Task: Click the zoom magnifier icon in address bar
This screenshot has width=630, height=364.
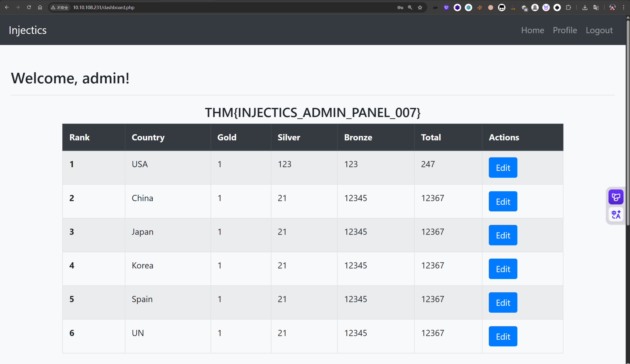Action: 410,7
